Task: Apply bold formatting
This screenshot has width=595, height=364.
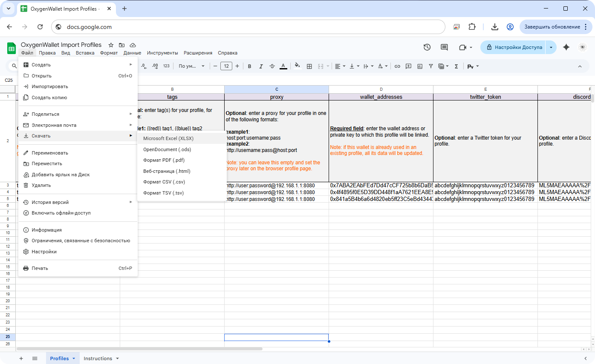Action: tap(250, 66)
